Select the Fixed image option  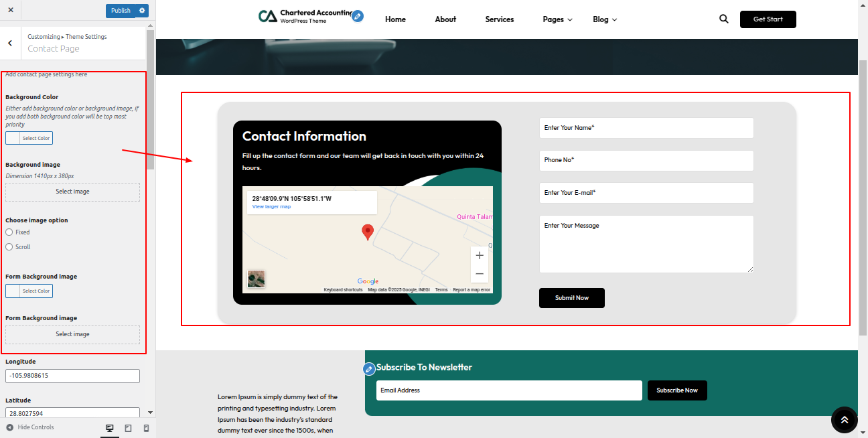[x=9, y=232]
